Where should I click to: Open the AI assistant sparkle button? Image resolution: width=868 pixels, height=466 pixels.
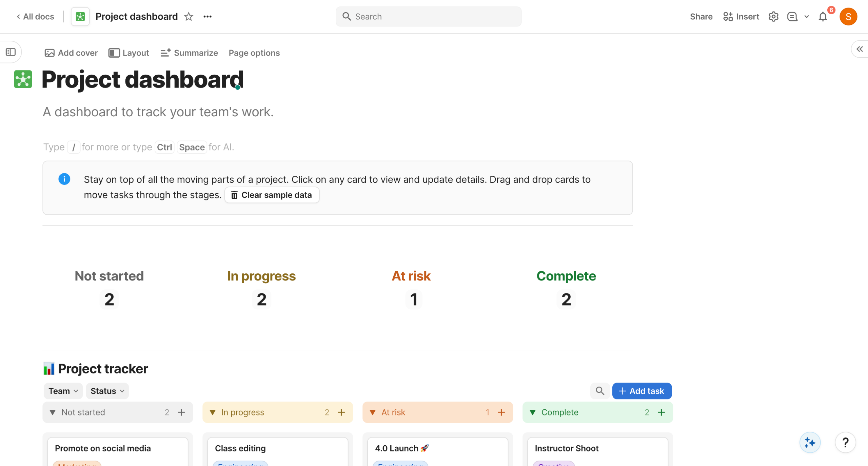(810, 442)
